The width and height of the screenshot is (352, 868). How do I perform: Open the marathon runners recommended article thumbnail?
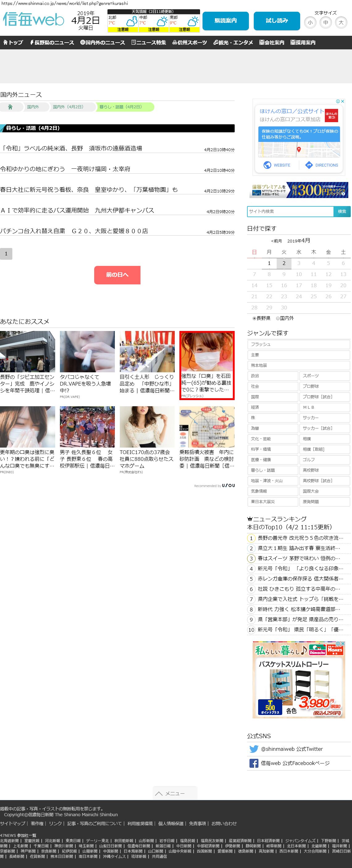87,427
